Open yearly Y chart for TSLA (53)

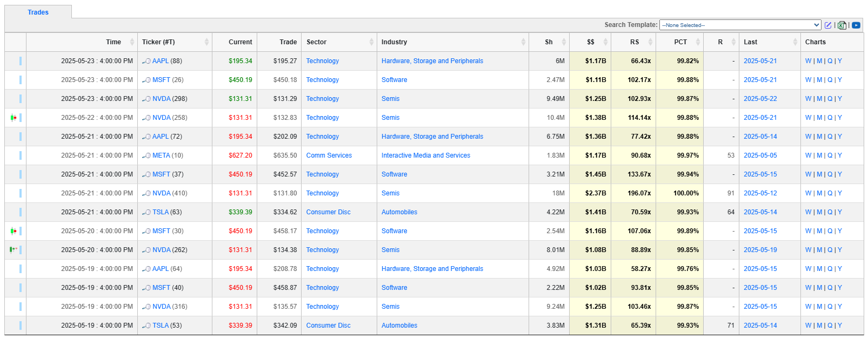[x=840, y=326]
